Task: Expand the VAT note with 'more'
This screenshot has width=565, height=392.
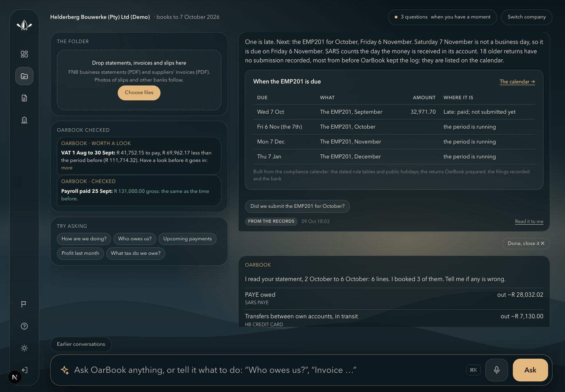Action: pyautogui.click(x=67, y=168)
